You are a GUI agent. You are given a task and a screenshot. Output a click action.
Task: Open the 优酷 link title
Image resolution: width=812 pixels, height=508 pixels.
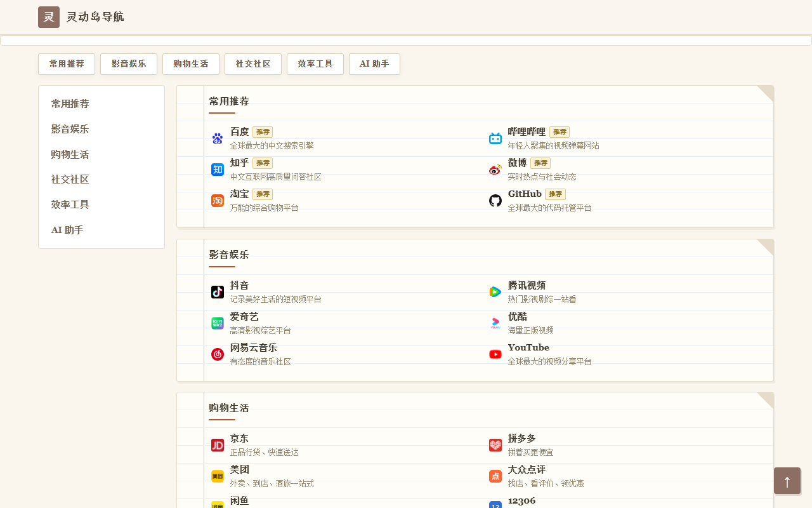tap(518, 317)
